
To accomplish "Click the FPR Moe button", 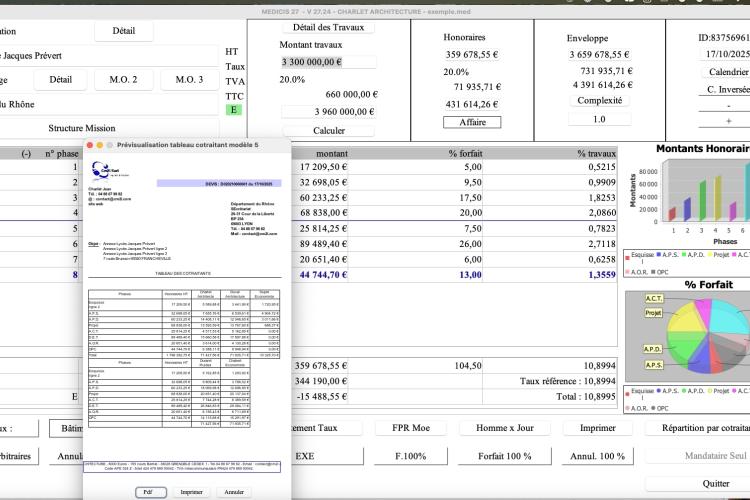I will click(x=411, y=428).
